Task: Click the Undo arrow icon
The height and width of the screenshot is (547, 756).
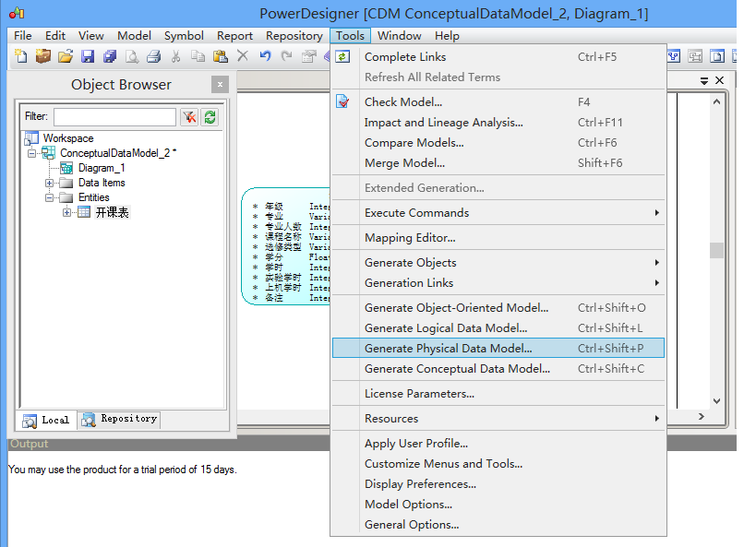Action: (265, 56)
